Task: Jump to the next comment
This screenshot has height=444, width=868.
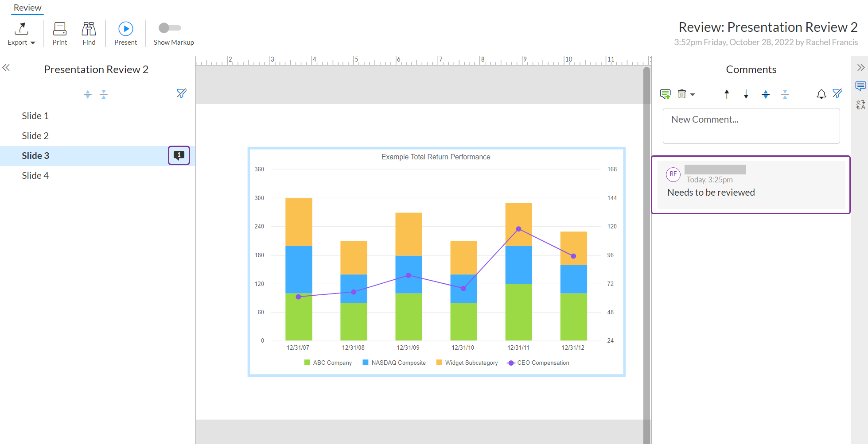Action: tap(746, 94)
